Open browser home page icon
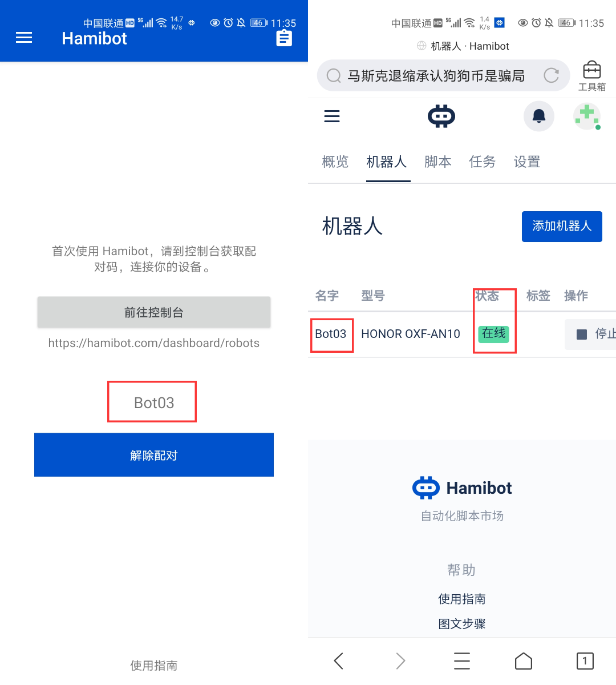 524,661
